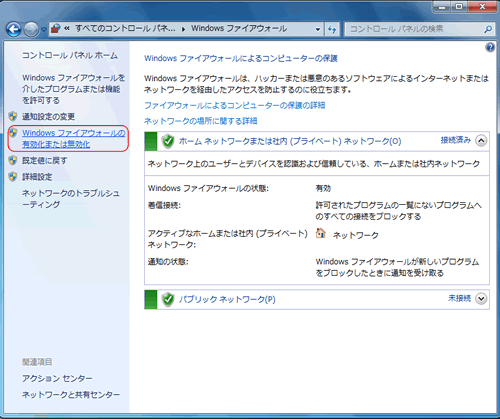Click ホーム ネットワークまたは社内 (プライベート) ネットワーク header
The image size is (500, 419).
pos(290,141)
